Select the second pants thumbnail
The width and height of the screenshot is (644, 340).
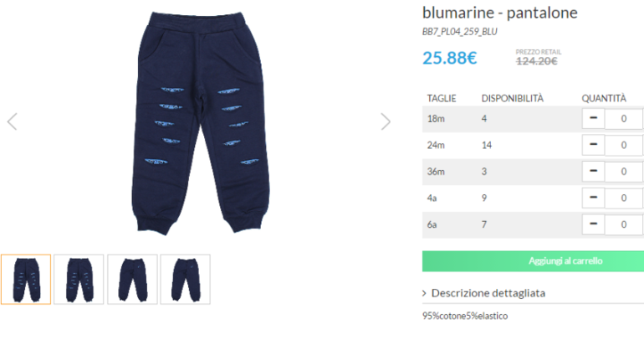[x=79, y=280]
